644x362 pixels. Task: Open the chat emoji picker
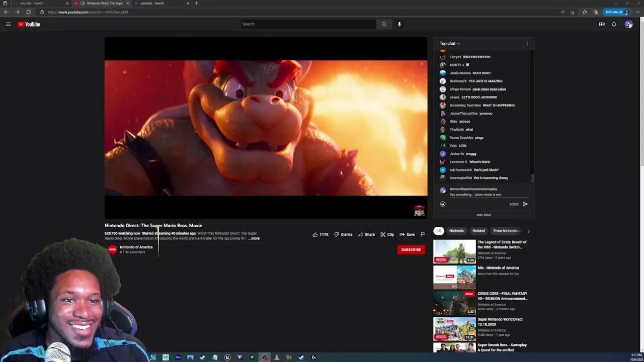tap(443, 204)
